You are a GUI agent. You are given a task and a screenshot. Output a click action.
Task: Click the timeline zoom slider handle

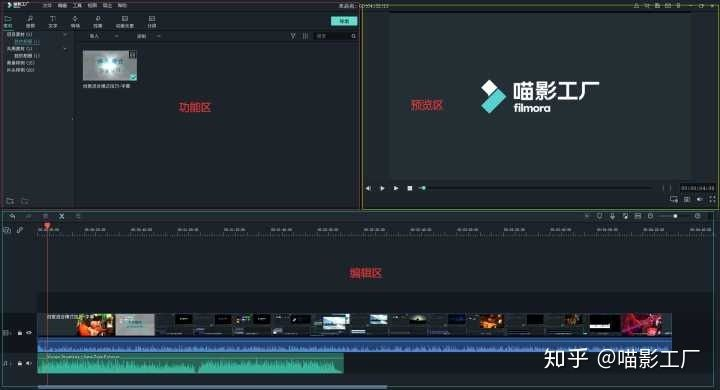pos(675,216)
